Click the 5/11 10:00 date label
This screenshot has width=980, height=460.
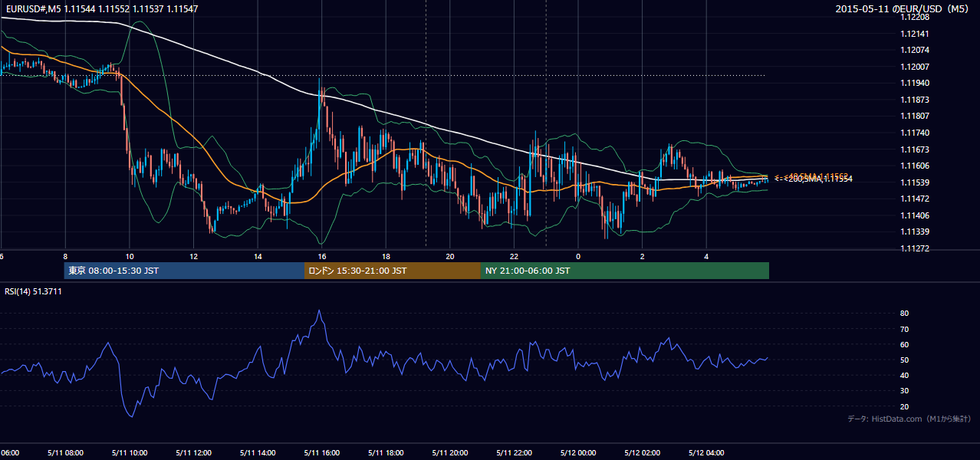[130, 453]
